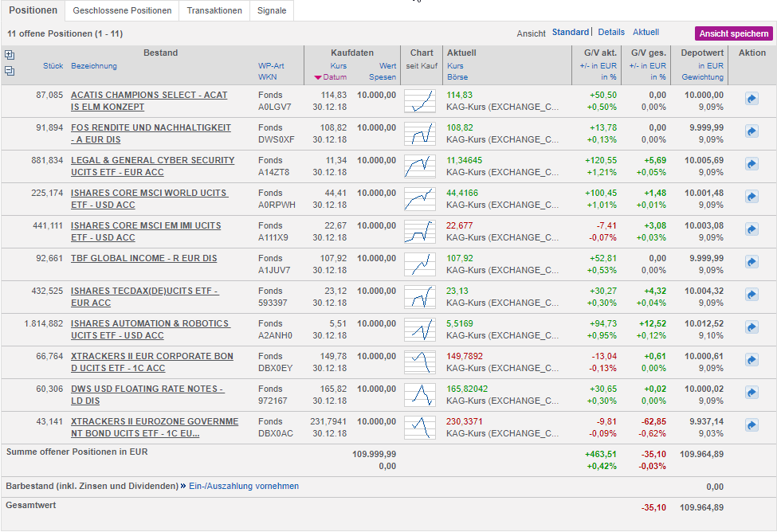Open chart thumbnail for iShares Core MSCI World
This screenshot has width=777, height=532.
coord(420,197)
